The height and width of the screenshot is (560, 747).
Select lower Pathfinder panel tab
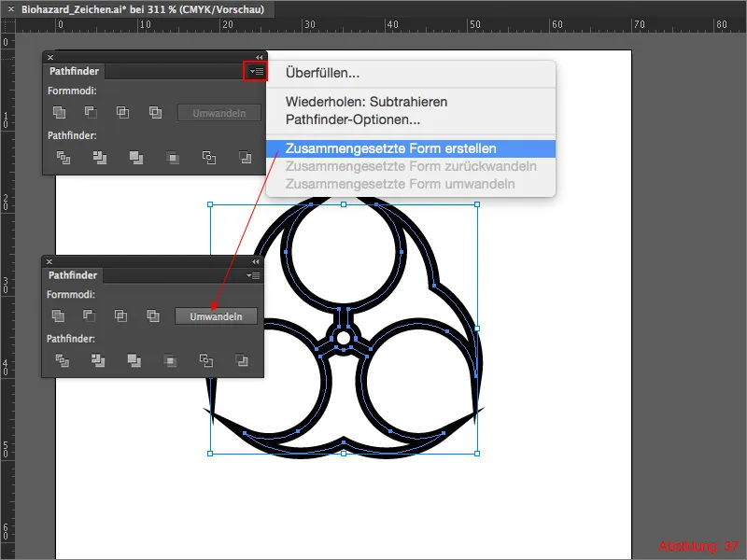73,275
